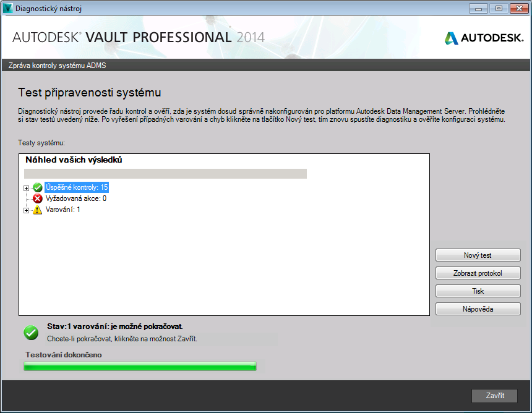This screenshot has height=413, width=532.
Task: Minimize the Diagnostický nástroj window
Action: [x=478, y=9]
